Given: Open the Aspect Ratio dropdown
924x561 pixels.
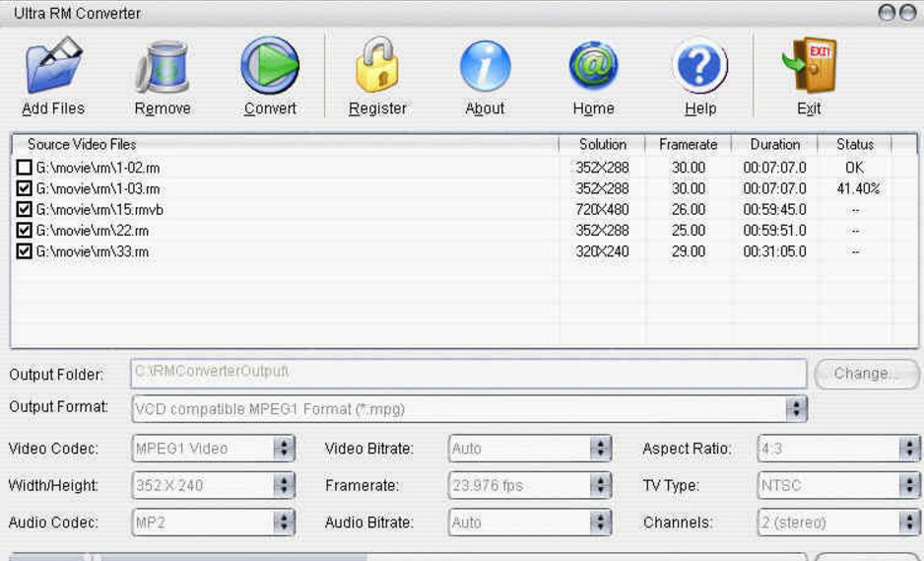Looking at the screenshot, I should click(909, 449).
